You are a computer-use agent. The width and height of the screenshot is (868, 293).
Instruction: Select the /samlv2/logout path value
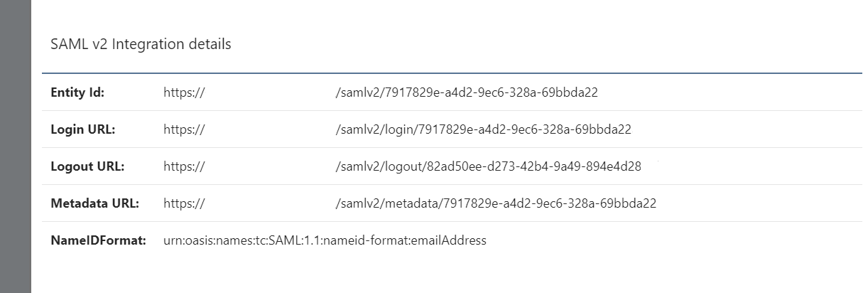click(488, 166)
